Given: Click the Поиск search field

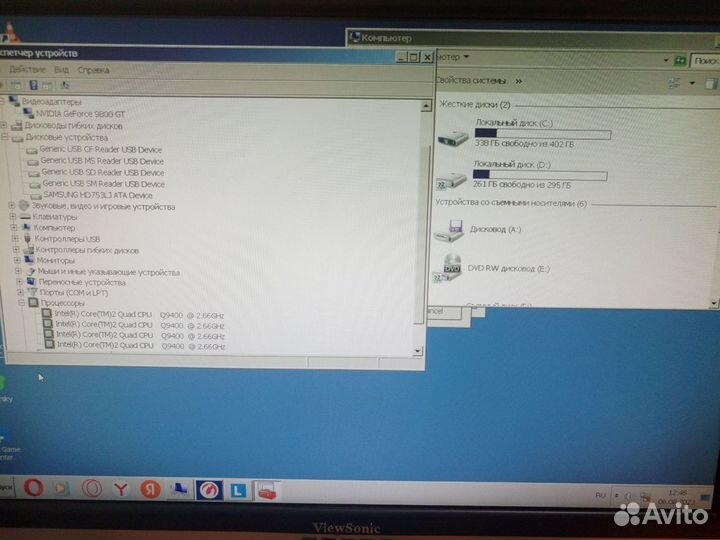Looking at the screenshot, I should point(706,61).
